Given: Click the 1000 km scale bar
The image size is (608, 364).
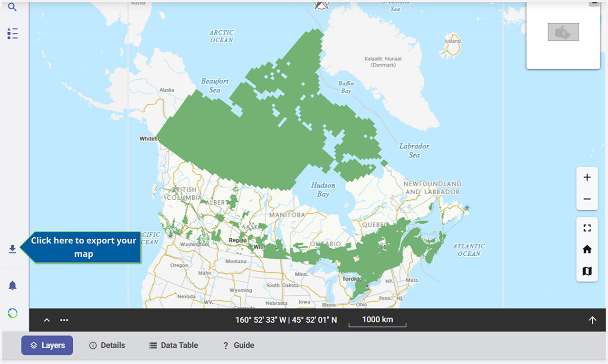Looking at the screenshot, I should [378, 320].
